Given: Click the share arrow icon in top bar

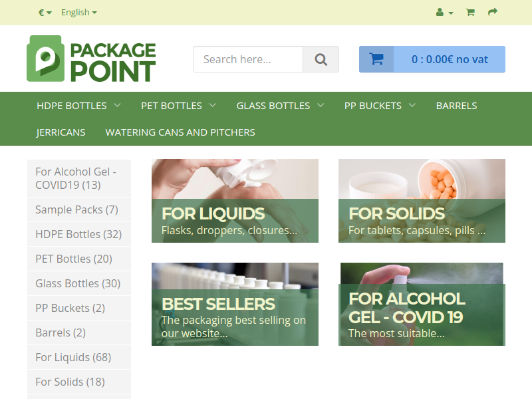Looking at the screenshot, I should coord(493,12).
